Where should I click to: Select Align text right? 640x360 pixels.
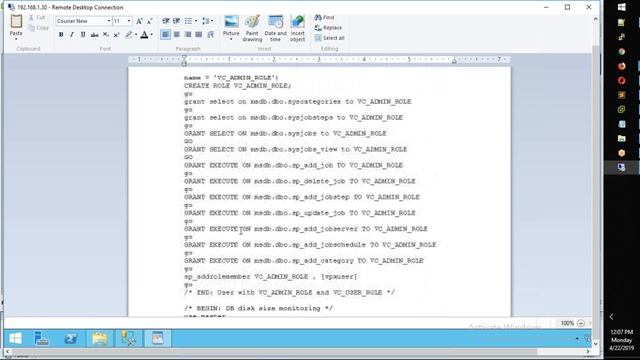188,35
